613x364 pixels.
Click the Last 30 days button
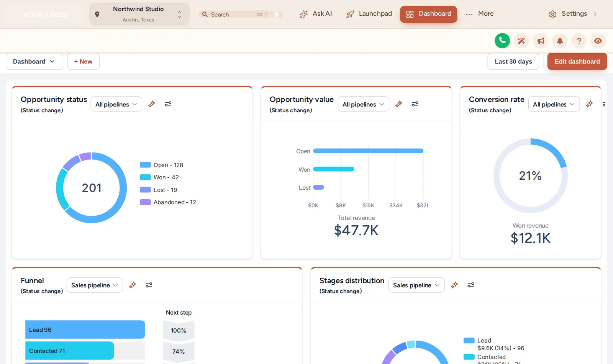point(513,61)
